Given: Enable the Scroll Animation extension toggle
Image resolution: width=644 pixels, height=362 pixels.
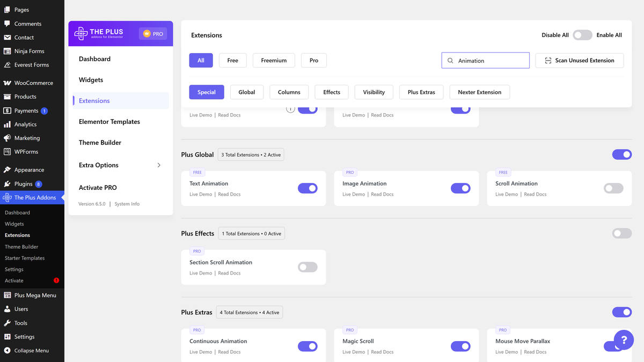Looking at the screenshot, I should (613, 188).
